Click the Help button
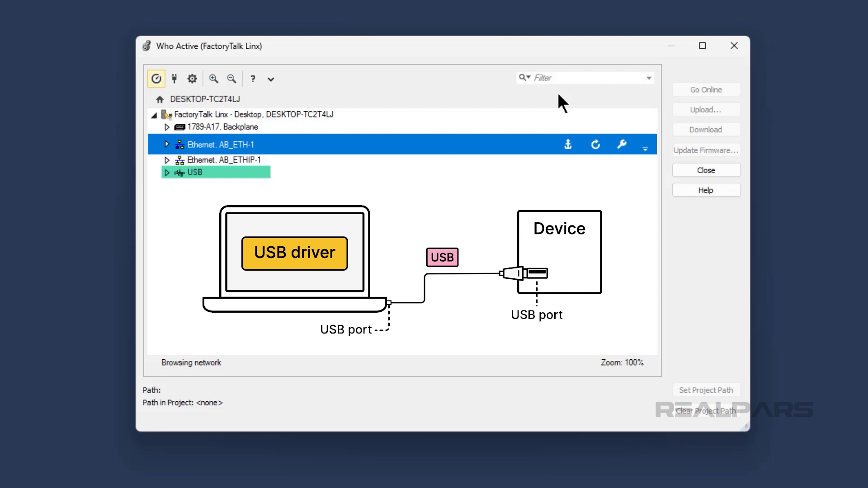 click(x=706, y=190)
